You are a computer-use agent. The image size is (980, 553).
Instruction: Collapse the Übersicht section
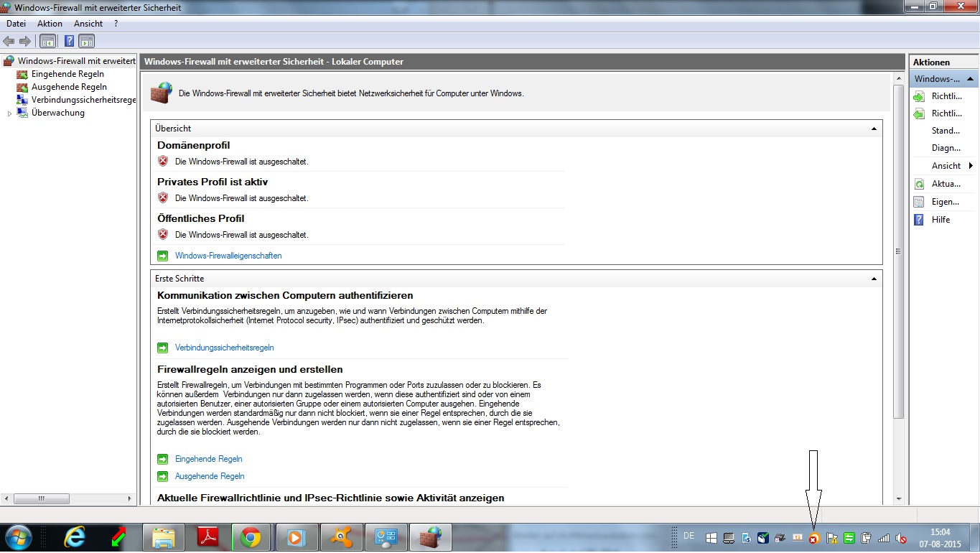874,129
